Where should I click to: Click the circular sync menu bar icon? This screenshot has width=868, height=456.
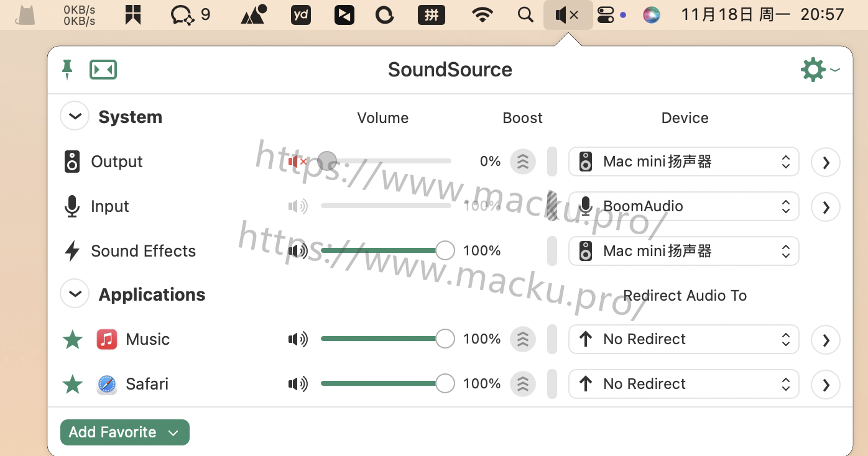pos(385,15)
